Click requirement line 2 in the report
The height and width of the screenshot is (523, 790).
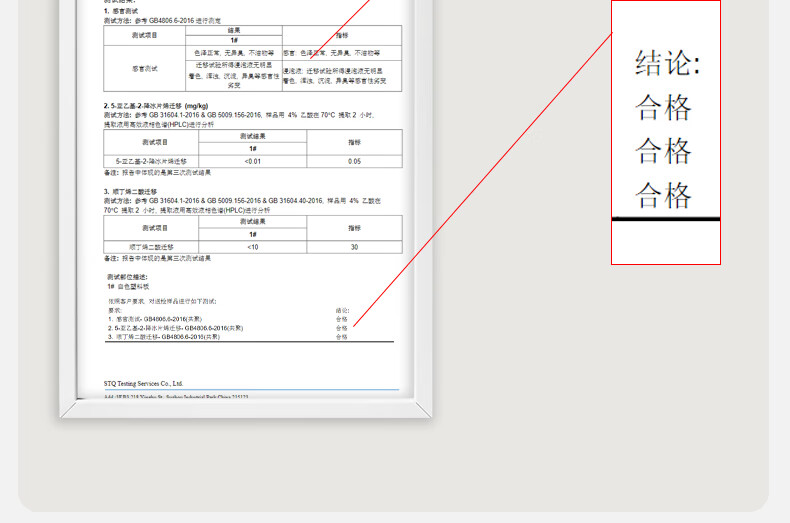176,328
